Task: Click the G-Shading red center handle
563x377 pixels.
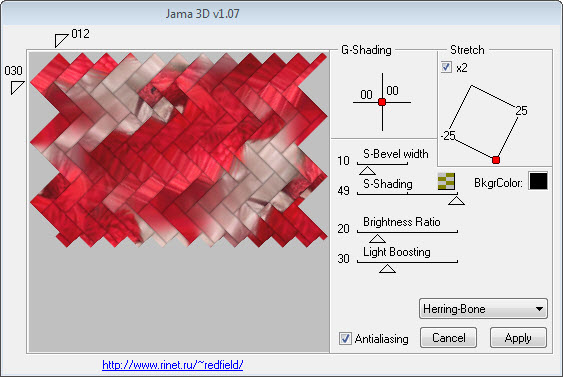Action: point(382,102)
